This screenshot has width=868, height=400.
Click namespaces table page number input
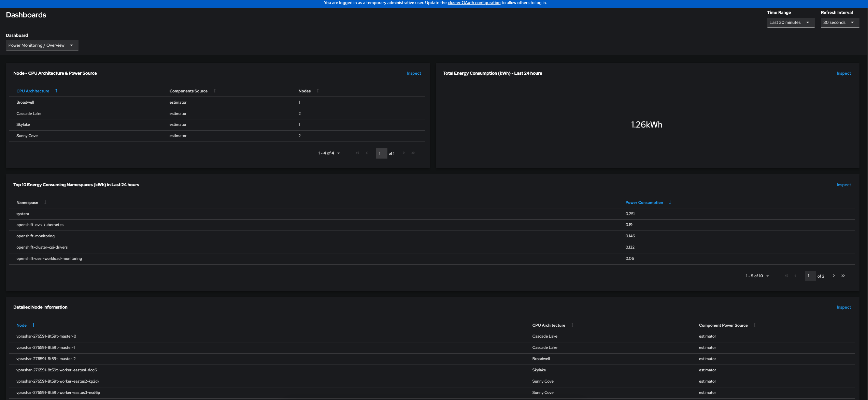(810, 276)
